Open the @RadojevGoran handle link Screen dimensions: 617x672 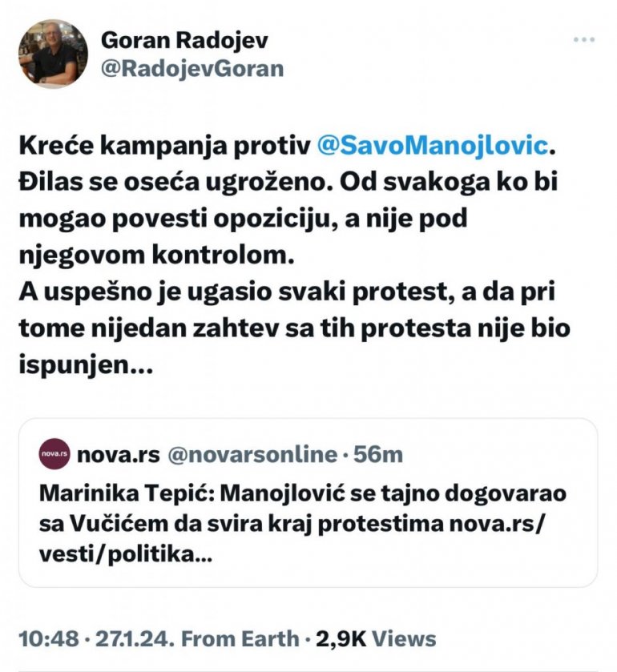[192, 68]
